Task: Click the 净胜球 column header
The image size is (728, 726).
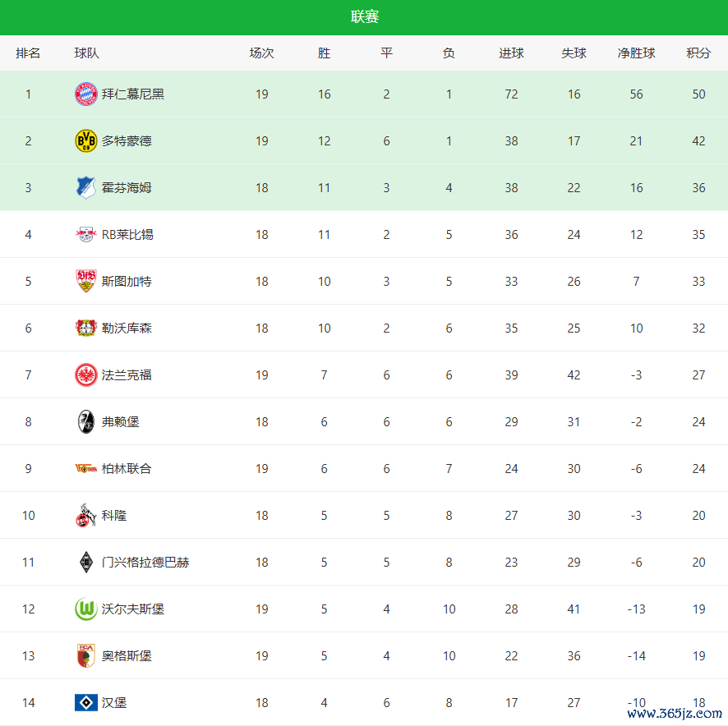Action: coord(636,53)
